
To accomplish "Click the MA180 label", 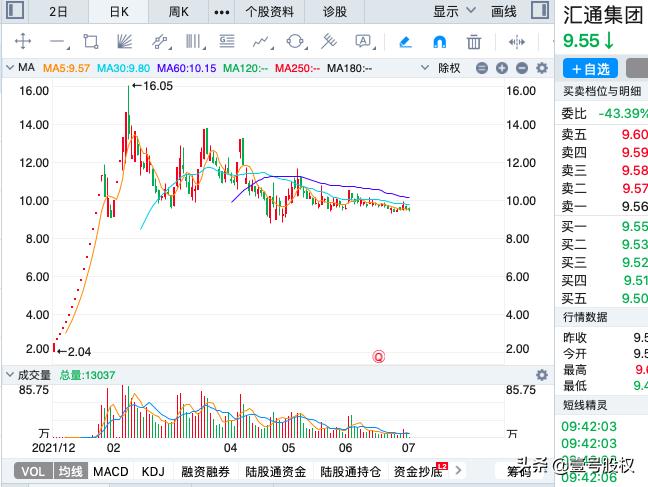I will coord(349,68).
